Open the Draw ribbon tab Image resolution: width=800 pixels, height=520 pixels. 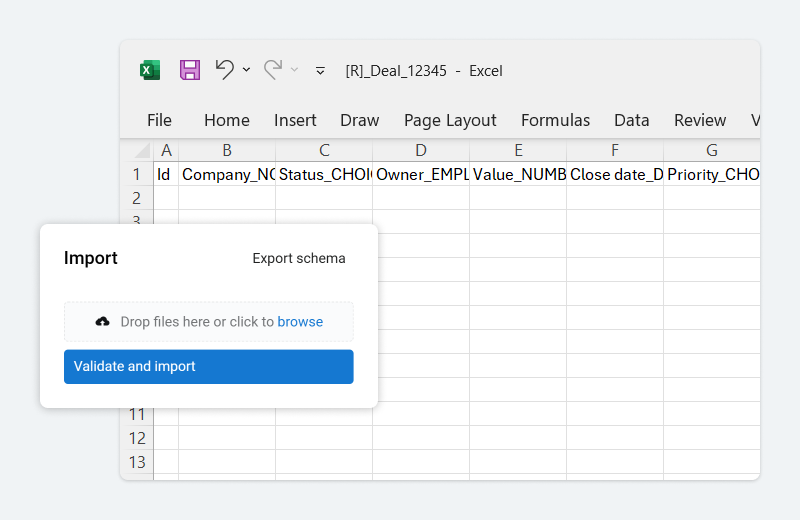(x=360, y=120)
